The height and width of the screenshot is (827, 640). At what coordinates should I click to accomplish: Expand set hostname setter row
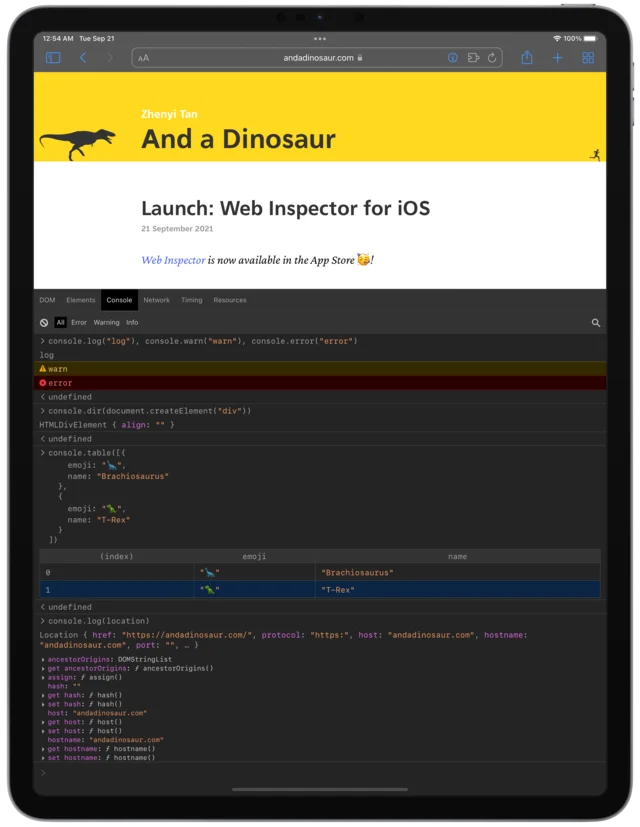43,758
